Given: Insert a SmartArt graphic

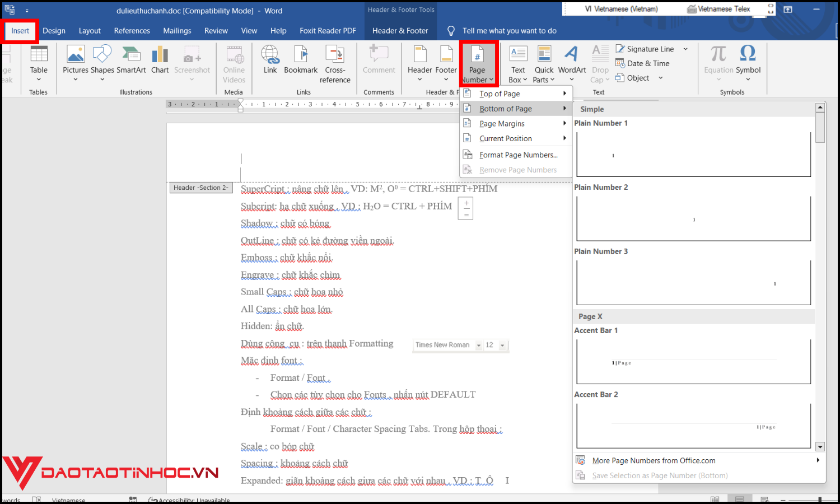Looking at the screenshot, I should tap(131, 60).
